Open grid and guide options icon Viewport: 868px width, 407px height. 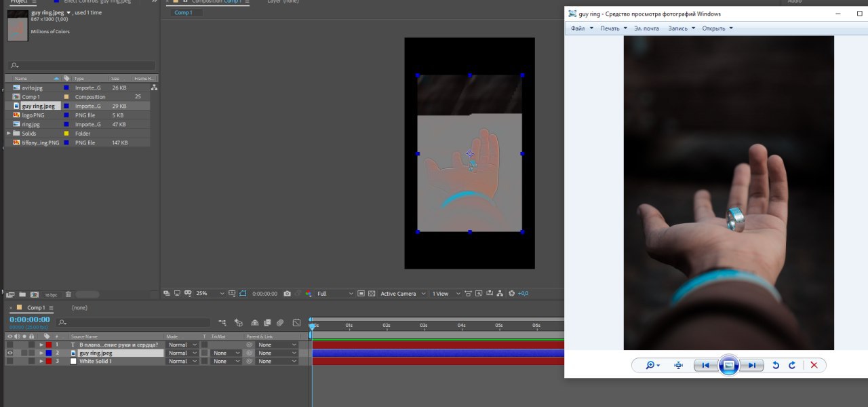click(x=232, y=294)
